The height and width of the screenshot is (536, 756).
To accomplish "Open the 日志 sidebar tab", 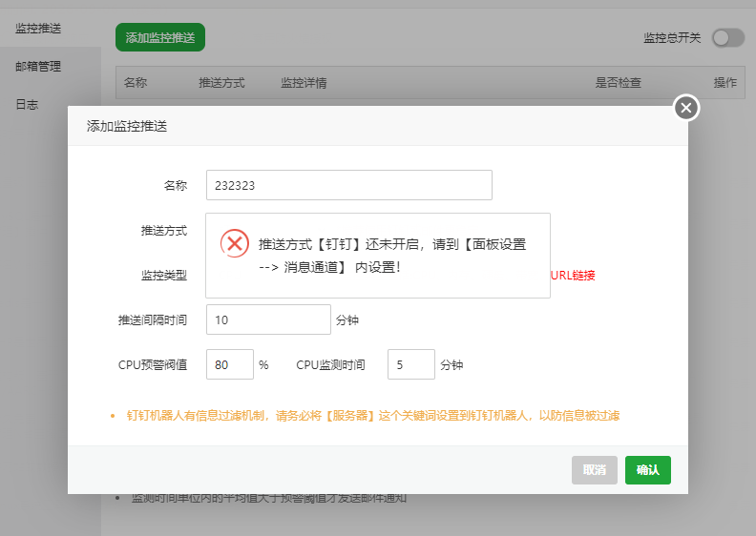I will (27, 105).
